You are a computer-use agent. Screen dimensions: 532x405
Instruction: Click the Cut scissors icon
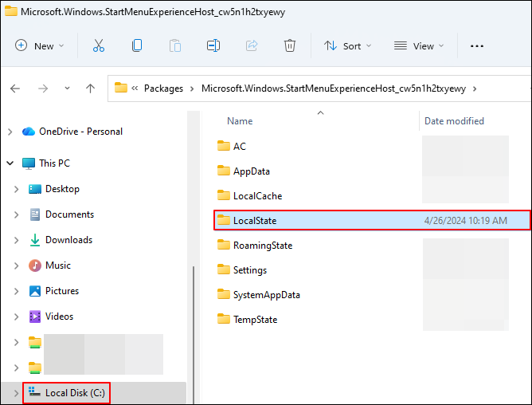click(x=99, y=45)
